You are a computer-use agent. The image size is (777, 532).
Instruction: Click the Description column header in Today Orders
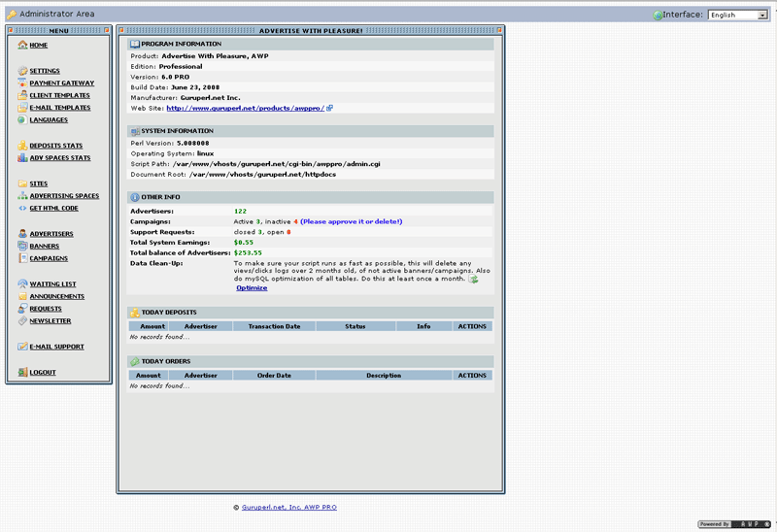click(384, 376)
